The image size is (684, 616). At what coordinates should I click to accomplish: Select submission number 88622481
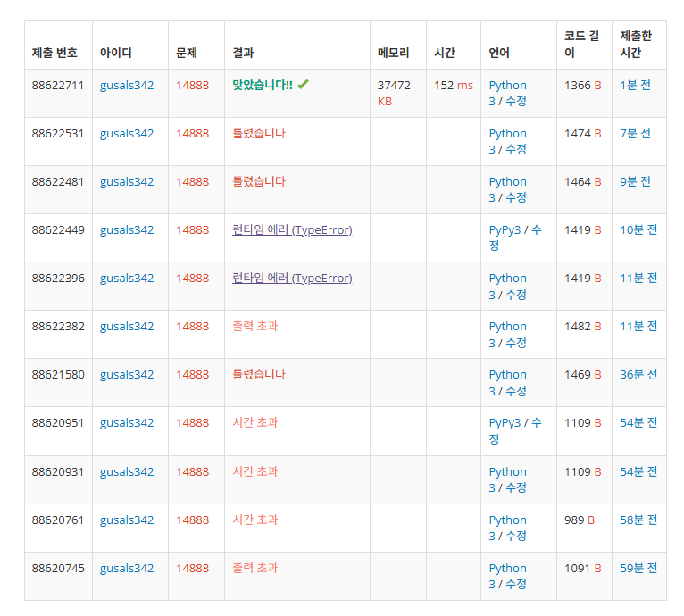57,181
